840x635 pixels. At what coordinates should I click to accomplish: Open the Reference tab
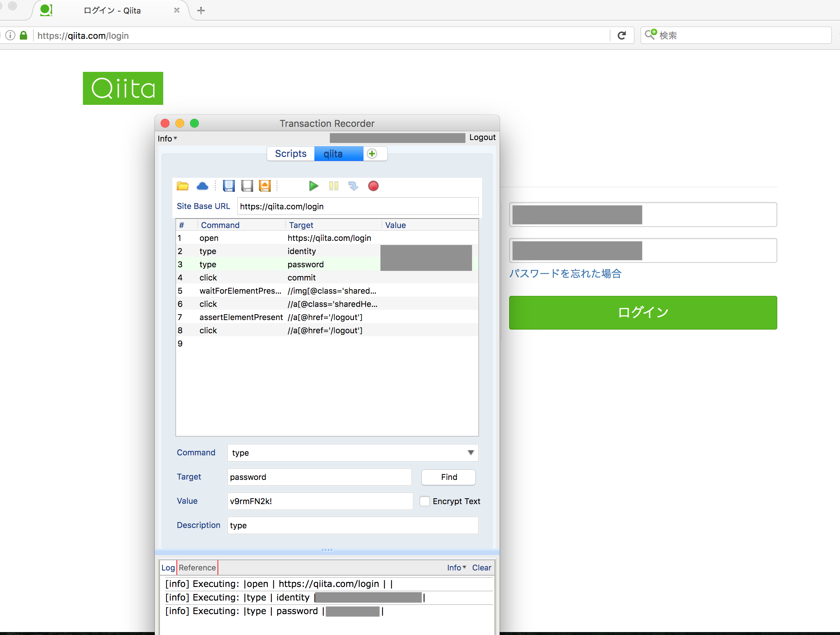coord(197,568)
